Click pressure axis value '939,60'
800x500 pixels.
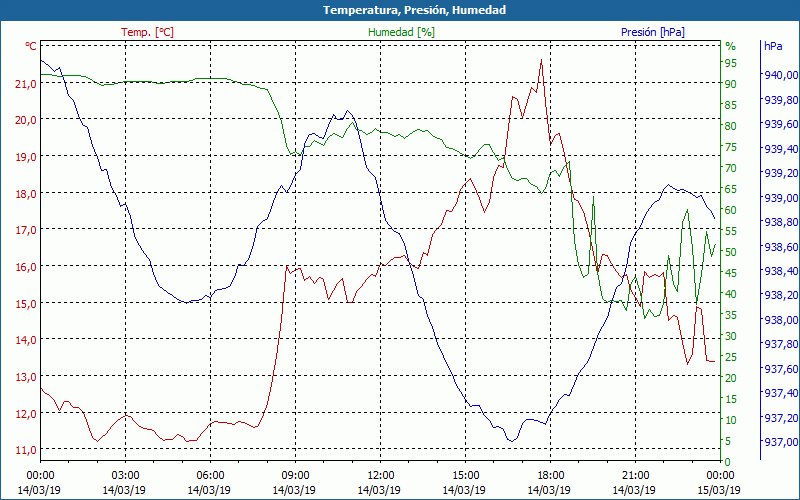tap(780, 124)
